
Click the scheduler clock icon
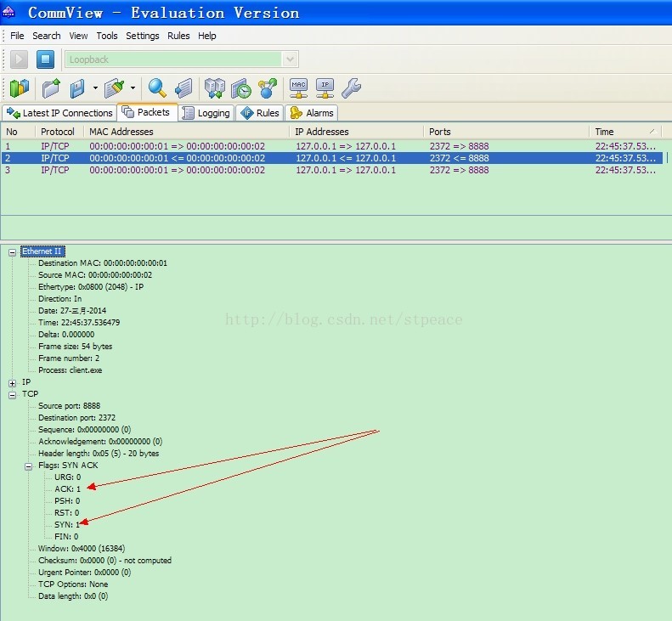[x=241, y=88]
